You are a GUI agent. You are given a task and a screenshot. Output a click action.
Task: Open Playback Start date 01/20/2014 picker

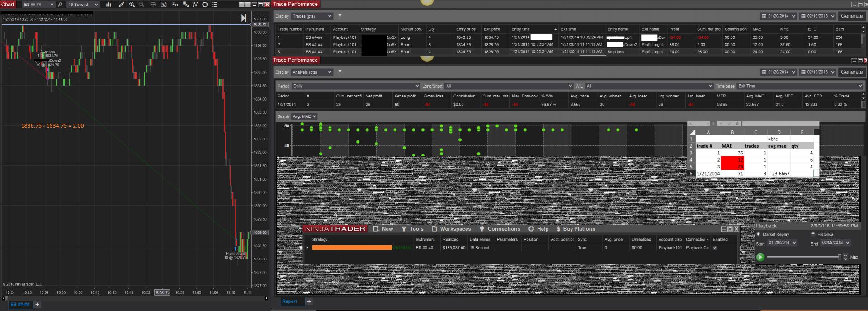coord(782,243)
